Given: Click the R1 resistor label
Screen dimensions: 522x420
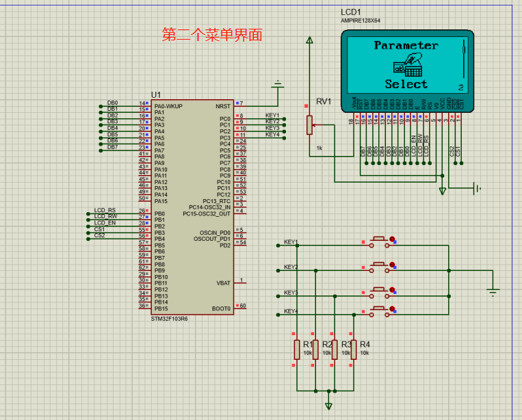Looking at the screenshot, I should point(308,344).
